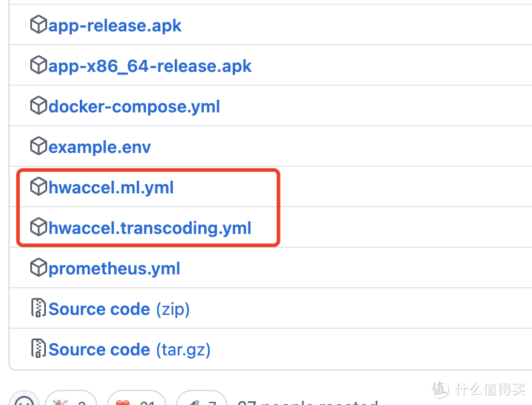Click package icon beside hwaccel.transcoding.yml
The width and height of the screenshot is (532, 405).
coord(38,227)
